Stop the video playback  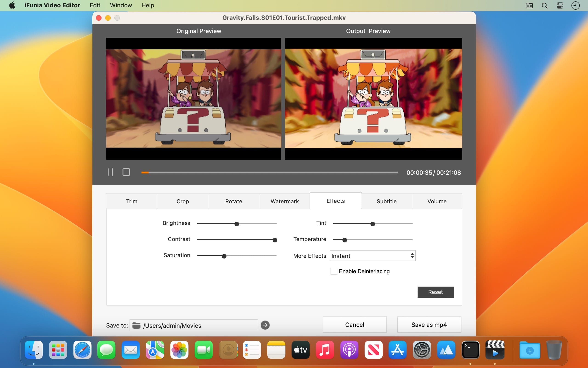click(x=126, y=172)
